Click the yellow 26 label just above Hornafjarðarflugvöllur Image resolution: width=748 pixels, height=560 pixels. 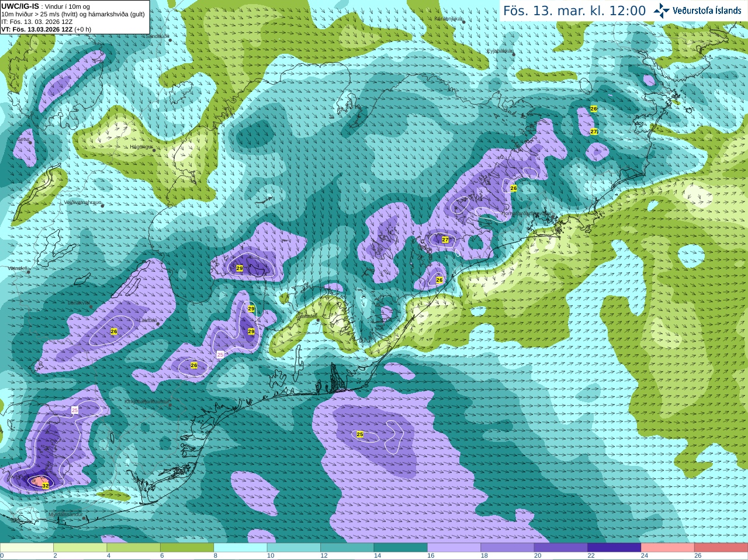(x=514, y=188)
